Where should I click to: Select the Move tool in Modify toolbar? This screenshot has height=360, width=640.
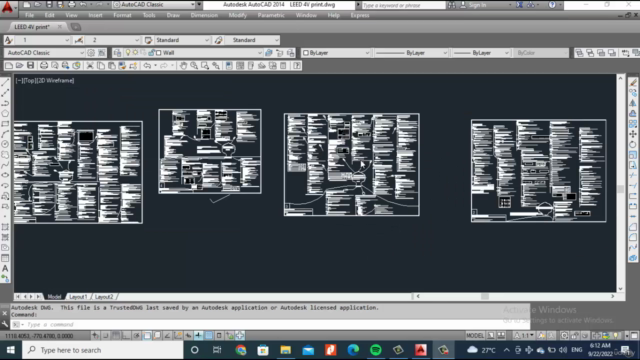[633, 134]
